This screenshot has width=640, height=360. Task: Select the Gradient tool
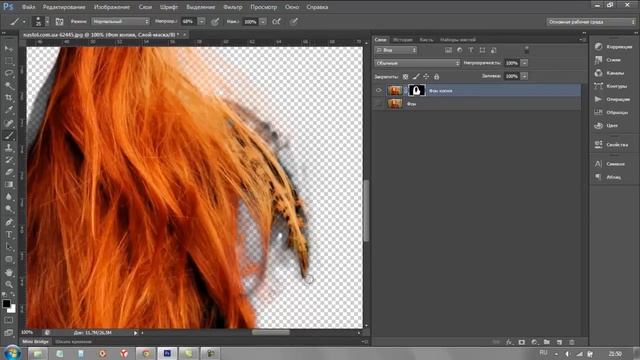point(9,184)
